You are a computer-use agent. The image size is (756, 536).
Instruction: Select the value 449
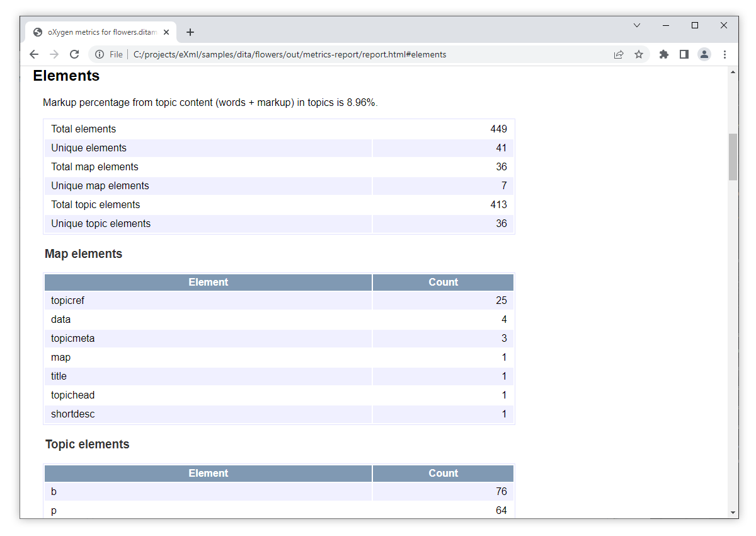pyautogui.click(x=498, y=129)
